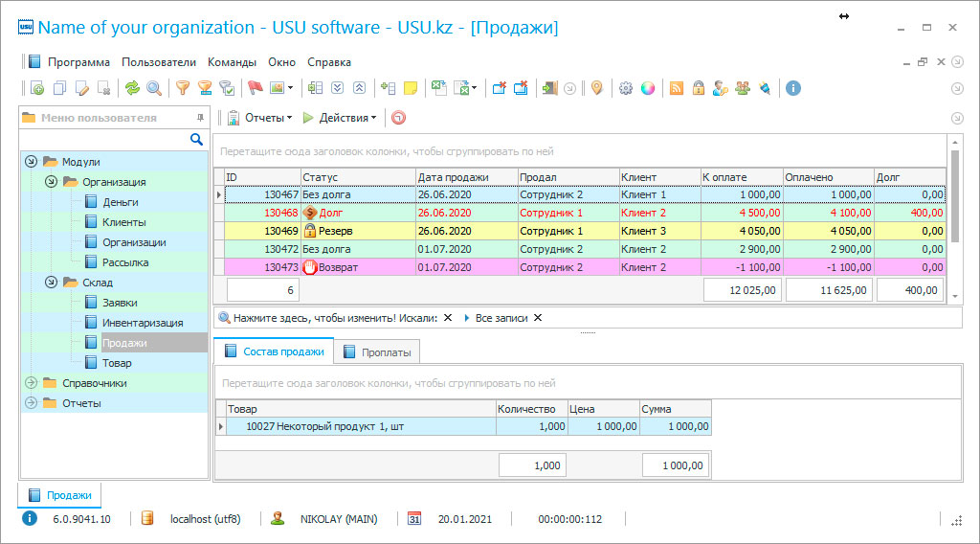980x544 pixels.
Task: Select Деньги in the tree
Action: (x=120, y=202)
